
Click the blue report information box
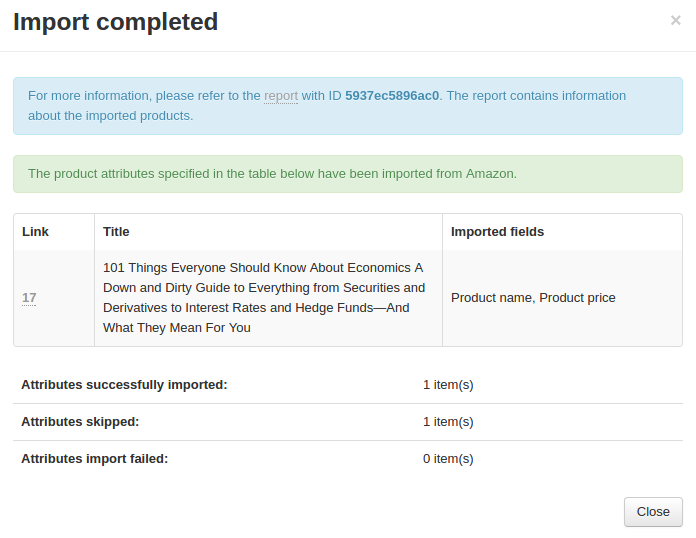(x=348, y=106)
